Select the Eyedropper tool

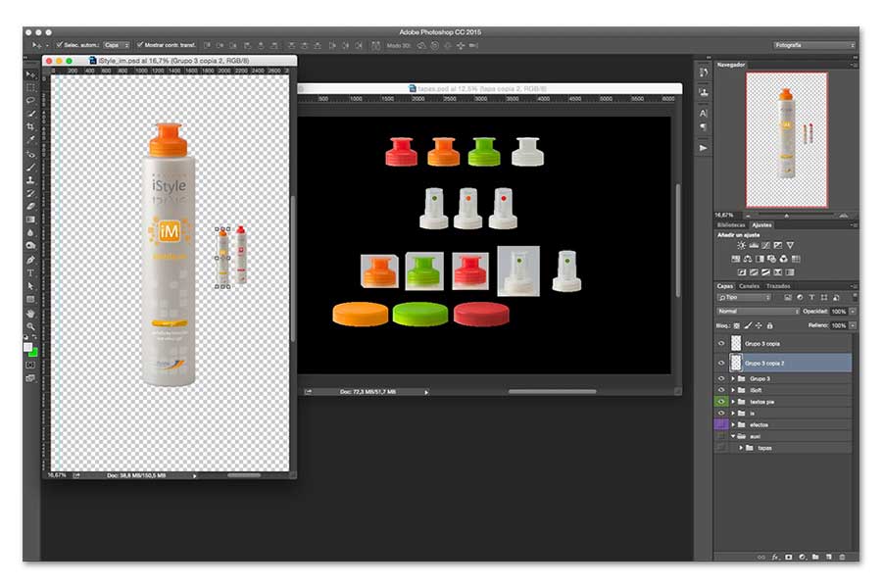(x=30, y=139)
